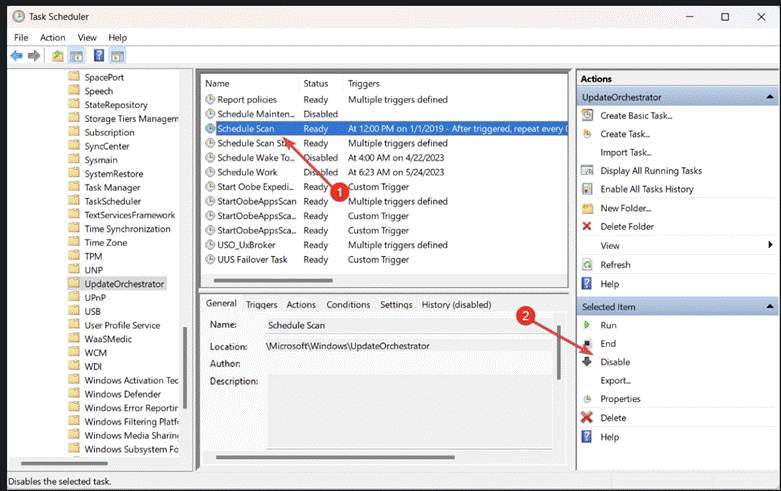The width and height of the screenshot is (781, 491).
Task: Click the clock icon of USO_UxBroker task
Action: 210,245
